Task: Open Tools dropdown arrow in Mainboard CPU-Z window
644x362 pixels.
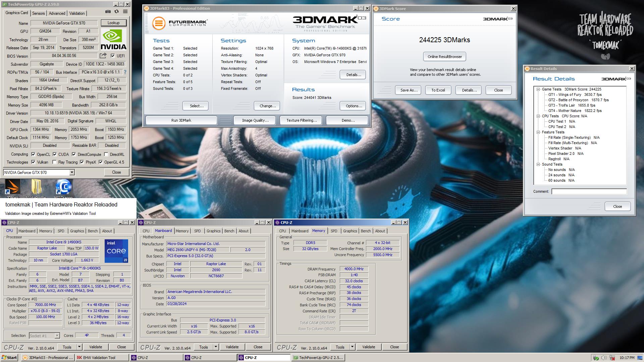Action: tap(216, 347)
